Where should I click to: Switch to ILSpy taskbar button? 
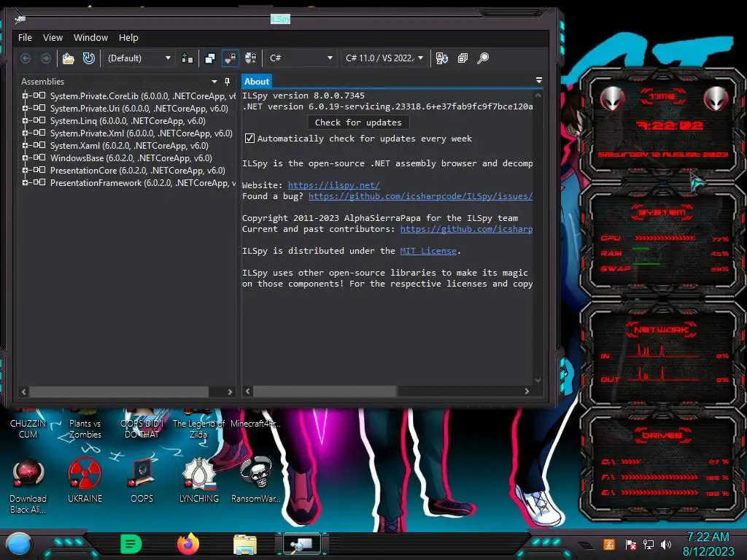pos(303,544)
